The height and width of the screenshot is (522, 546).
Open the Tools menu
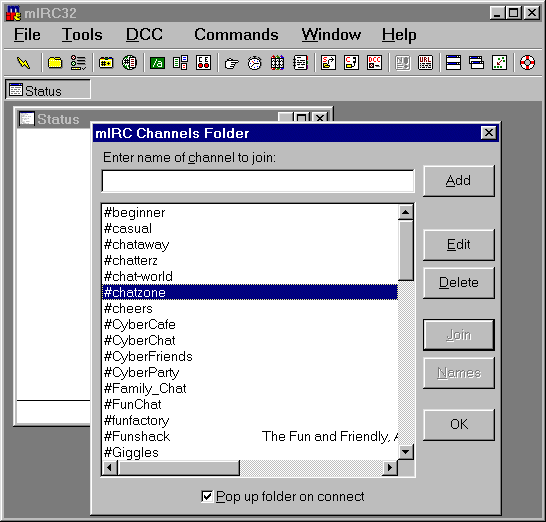point(82,35)
